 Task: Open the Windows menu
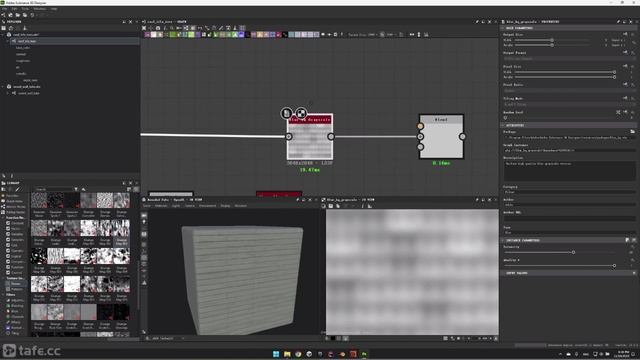(40, 9)
